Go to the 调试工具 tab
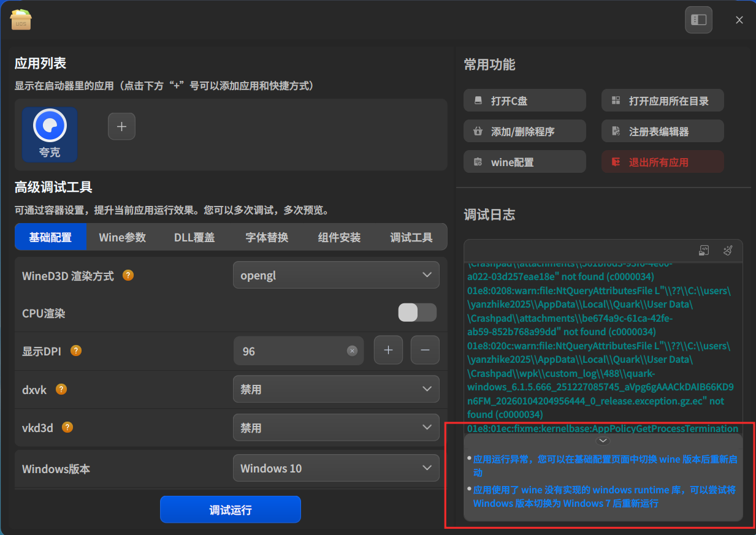The width and height of the screenshot is (756, 535). (x=411, y=237)
